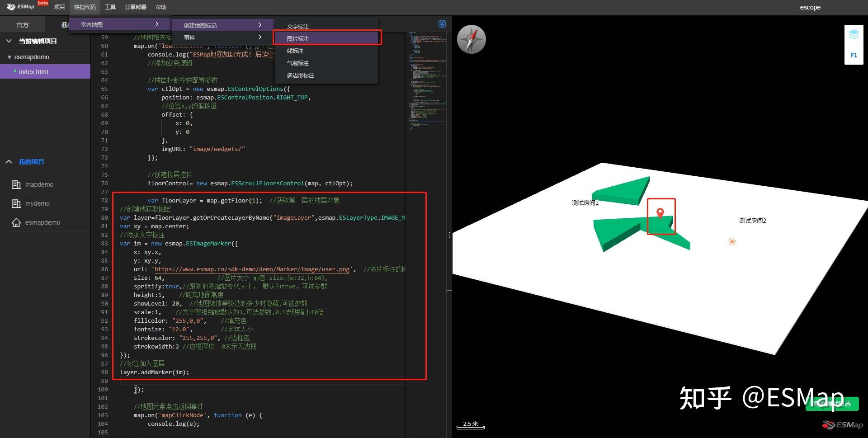
Task: Choose 气泡标注 from the submenu
Action: pyautogui.click(x=326, y=63)
